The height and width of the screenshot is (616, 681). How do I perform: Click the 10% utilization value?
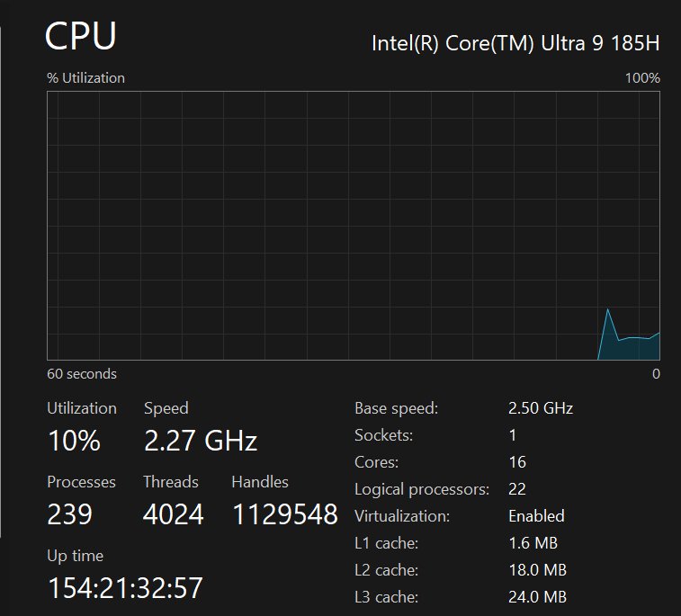(x=74, y=442)
